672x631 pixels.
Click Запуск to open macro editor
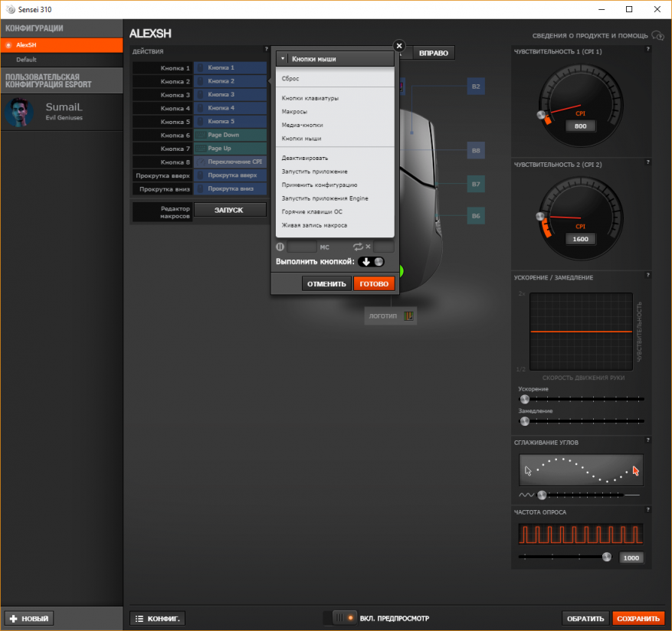(x=230, y=210)
